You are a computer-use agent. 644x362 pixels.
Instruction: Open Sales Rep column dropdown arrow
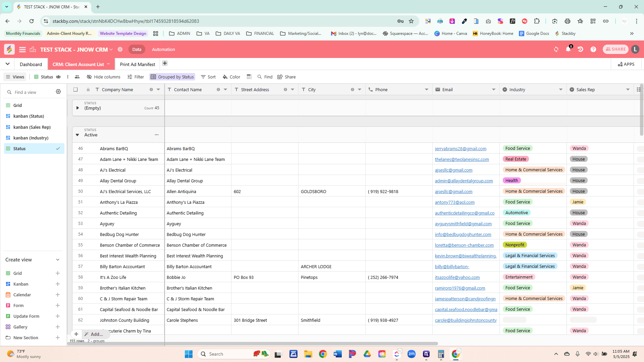[628, 89]
